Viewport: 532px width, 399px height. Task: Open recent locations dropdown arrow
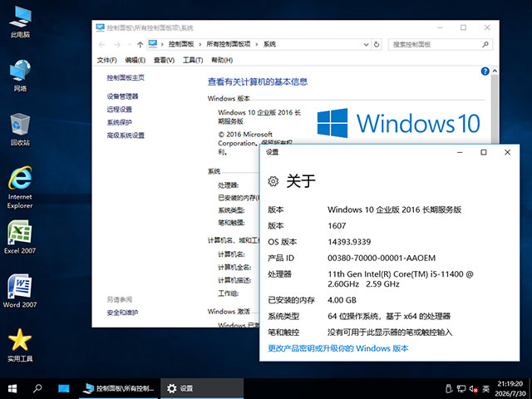129,44
